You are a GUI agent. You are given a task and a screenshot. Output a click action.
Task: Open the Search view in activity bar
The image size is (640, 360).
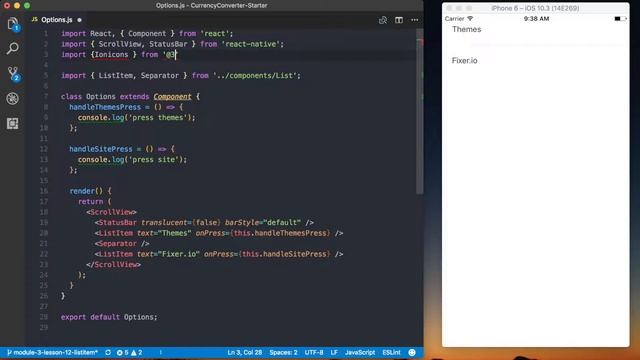13,49
